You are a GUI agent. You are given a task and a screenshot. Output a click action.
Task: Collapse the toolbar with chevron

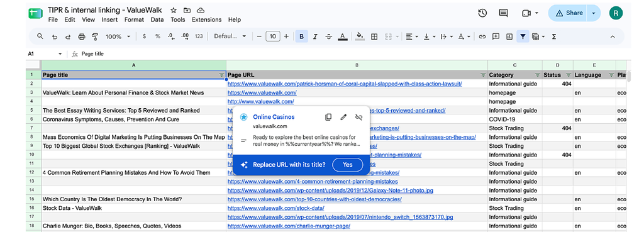(x=613, y=36)
